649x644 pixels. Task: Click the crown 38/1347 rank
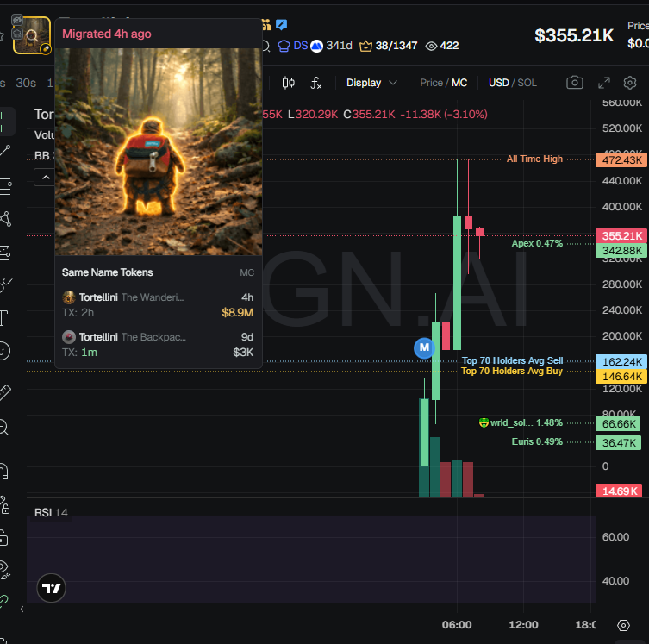pyautogui.click(x=388, y=46)
